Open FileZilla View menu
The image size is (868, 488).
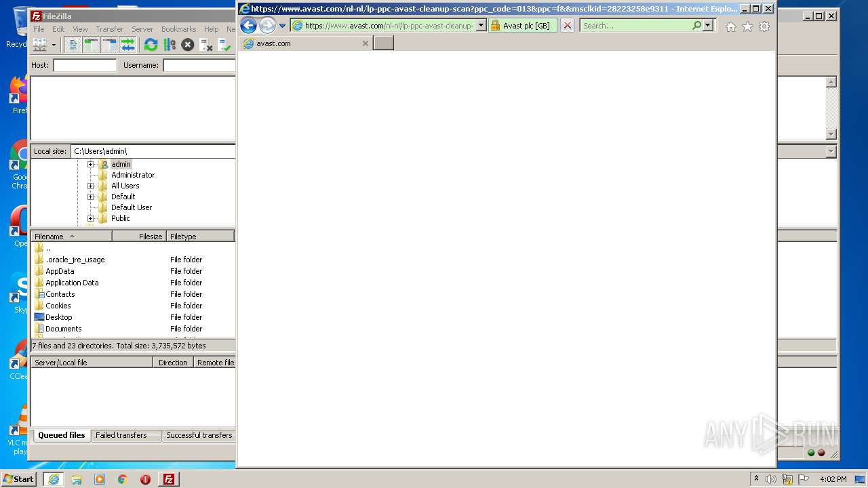tap(80, 29)
